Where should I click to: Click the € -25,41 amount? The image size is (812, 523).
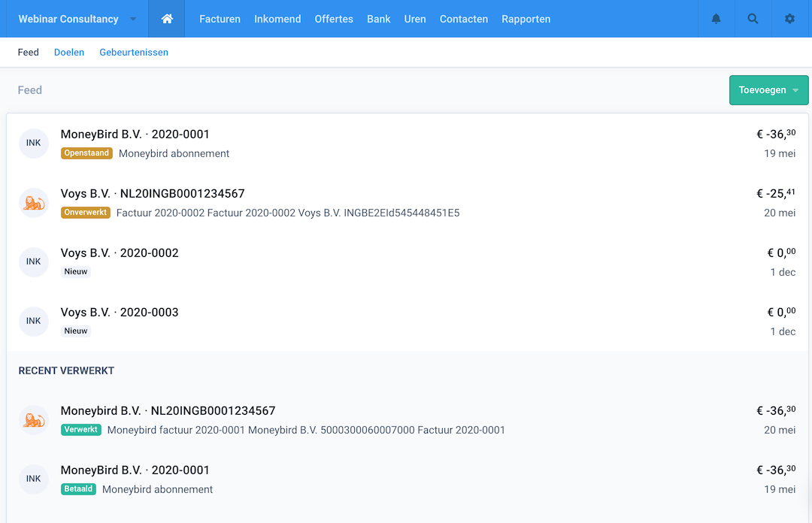(776, 193)
